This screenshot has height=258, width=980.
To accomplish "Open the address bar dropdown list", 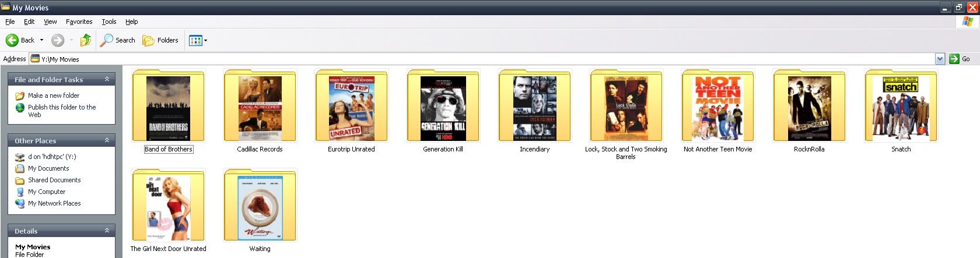I will tap(940, 59).
